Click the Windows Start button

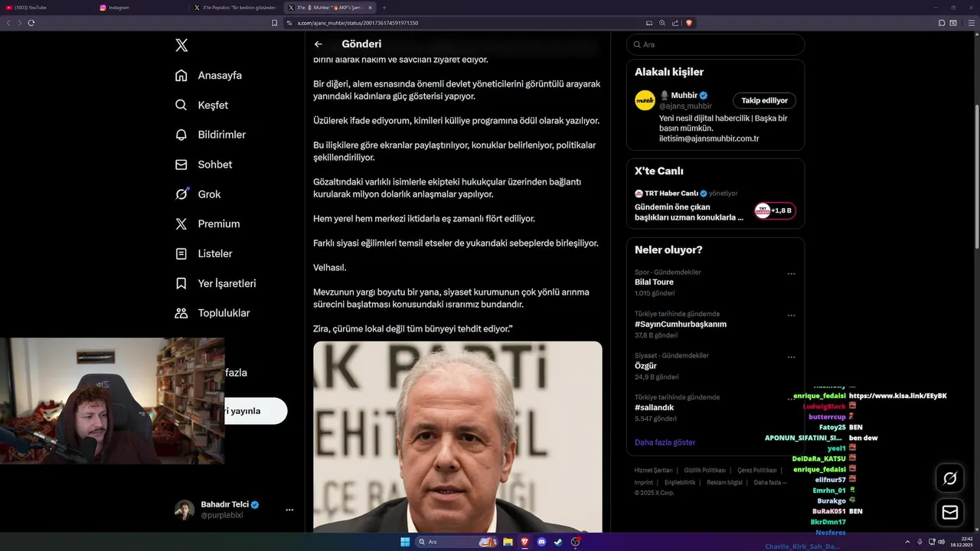coord(405,542)
